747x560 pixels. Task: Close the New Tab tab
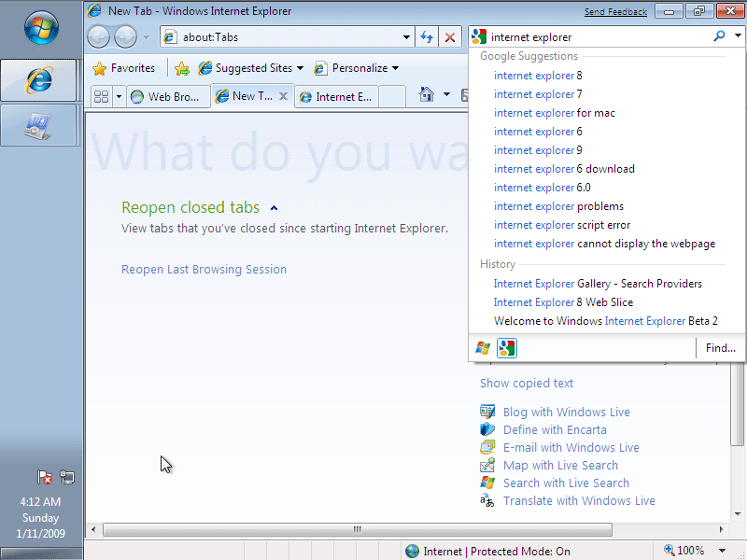pyautogui.click(x=283, y=96)
